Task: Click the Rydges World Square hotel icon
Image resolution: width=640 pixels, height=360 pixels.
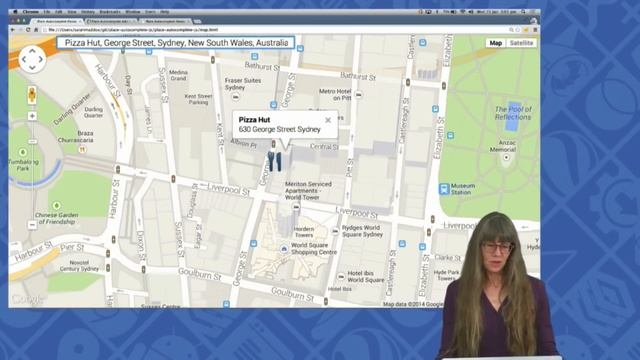Action: click(335, 231)
